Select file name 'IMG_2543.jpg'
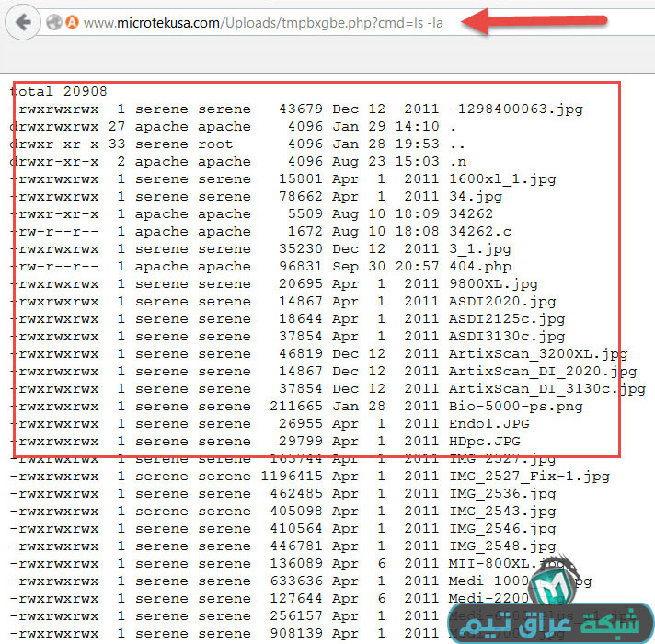Image resolution: width=655 pixels, height=644 pixels. pos(502,512)
